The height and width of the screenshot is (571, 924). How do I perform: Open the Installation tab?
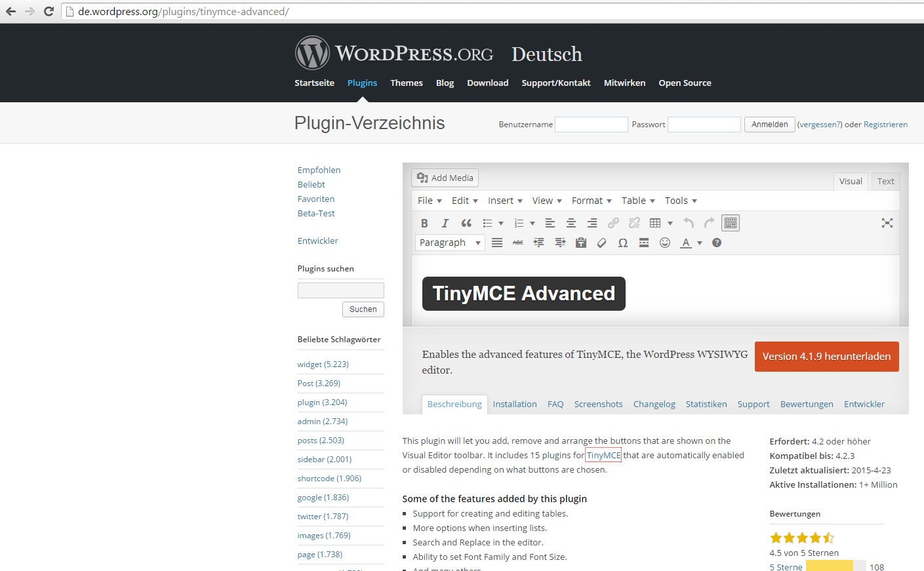pos(515,404)
